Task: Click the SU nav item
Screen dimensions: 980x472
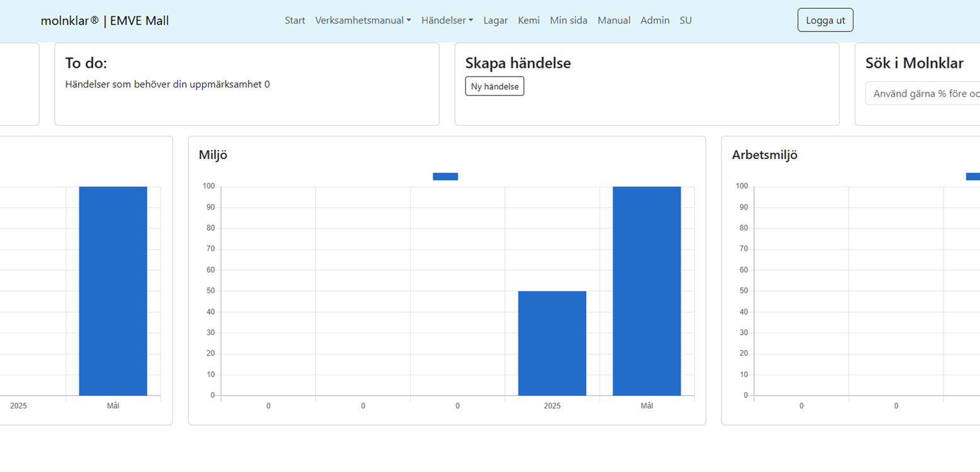Action: (x=686, y=20)
